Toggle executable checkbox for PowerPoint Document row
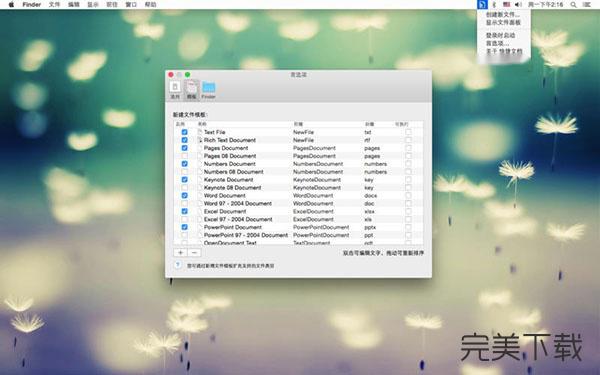600x375 pixels. tap(408, 227)
